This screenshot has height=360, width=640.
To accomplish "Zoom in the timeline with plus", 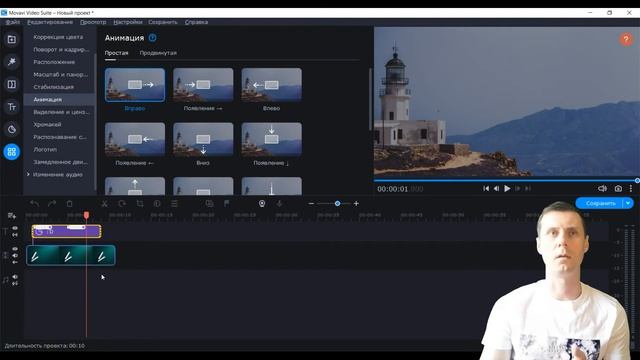I will coord(356,203).
